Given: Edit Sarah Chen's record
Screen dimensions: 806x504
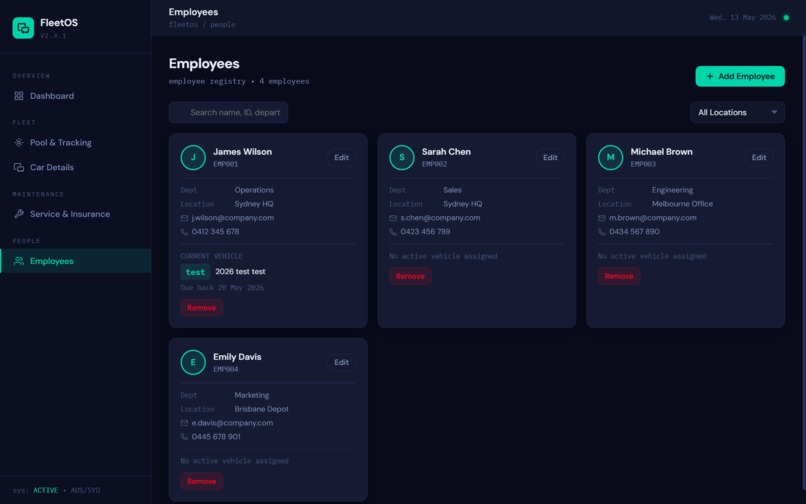Looking at the screenshot, I should [x=550, y=157].
